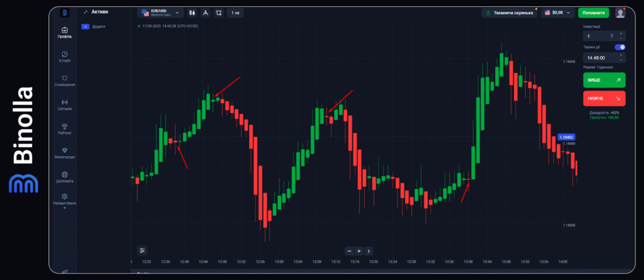Open the candlestick chart type selector
The width and height of the screenshot is (644, 280).
tap(192, 13)
